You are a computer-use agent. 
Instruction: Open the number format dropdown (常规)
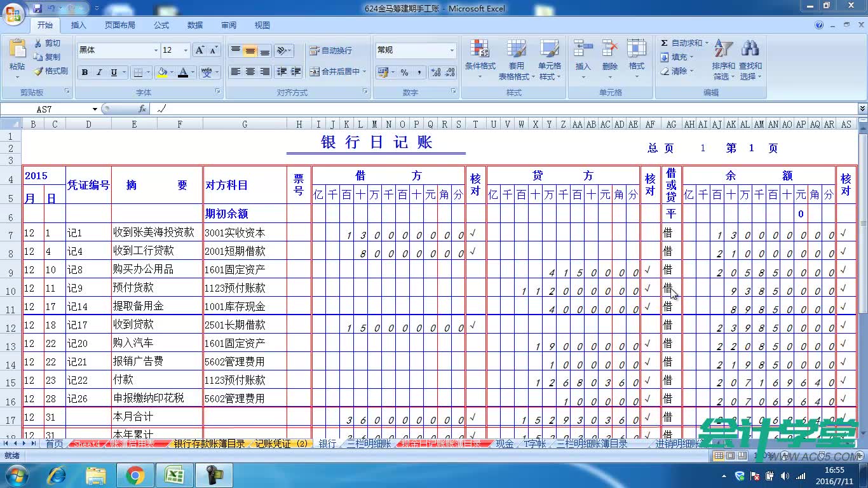[452, 50]
